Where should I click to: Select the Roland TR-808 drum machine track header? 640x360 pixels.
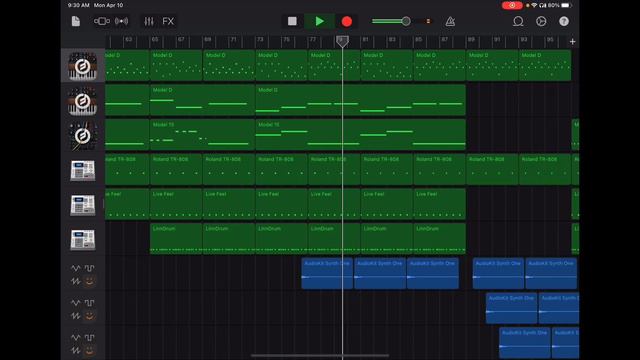(83, 170)
